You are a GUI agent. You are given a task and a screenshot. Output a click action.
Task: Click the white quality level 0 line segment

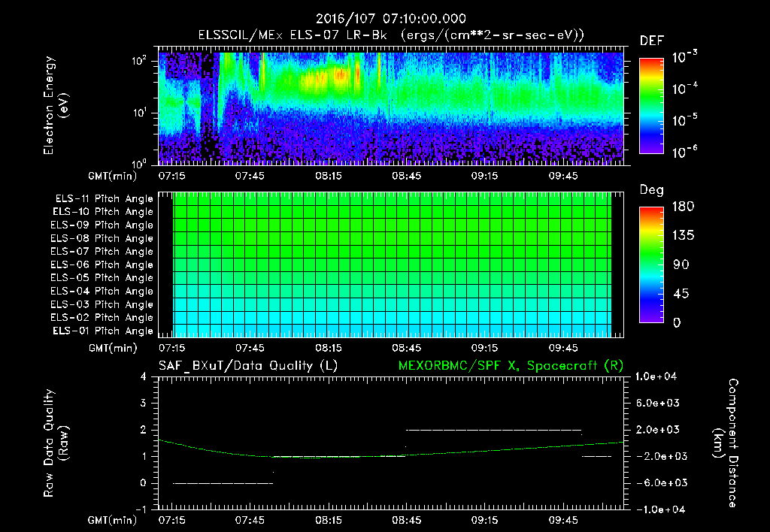point(223,483)
